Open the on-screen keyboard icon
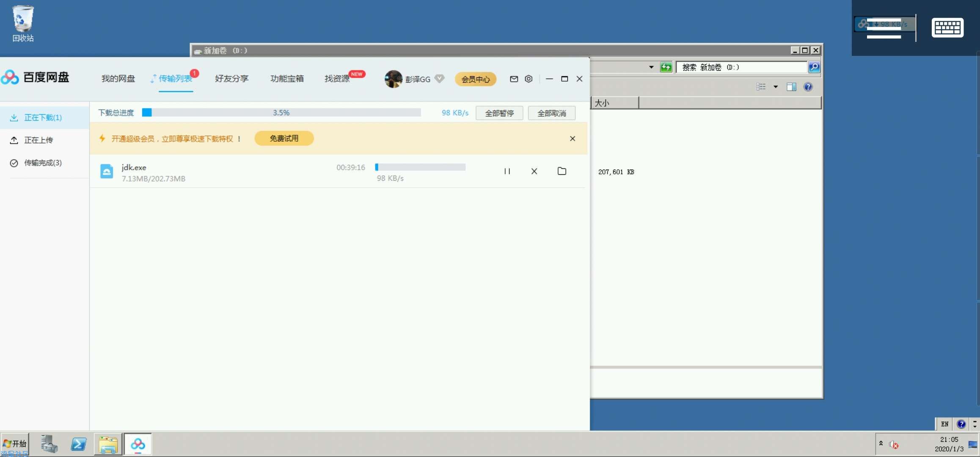This screenshot has width=980, height=457. 947,28
